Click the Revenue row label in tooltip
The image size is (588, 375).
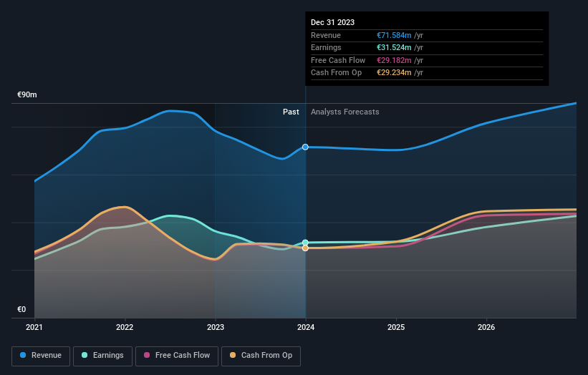326,35
